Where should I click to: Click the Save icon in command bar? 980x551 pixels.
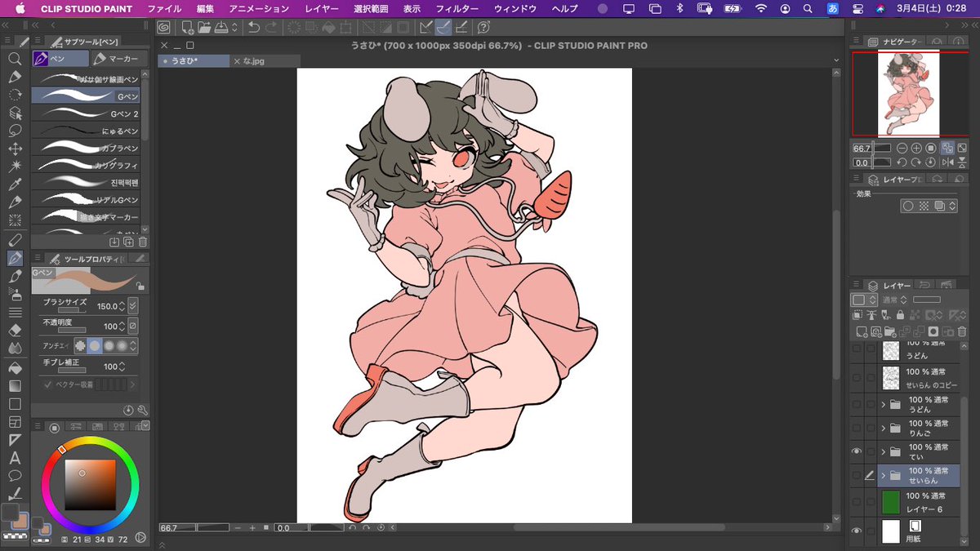coord(222,28)
